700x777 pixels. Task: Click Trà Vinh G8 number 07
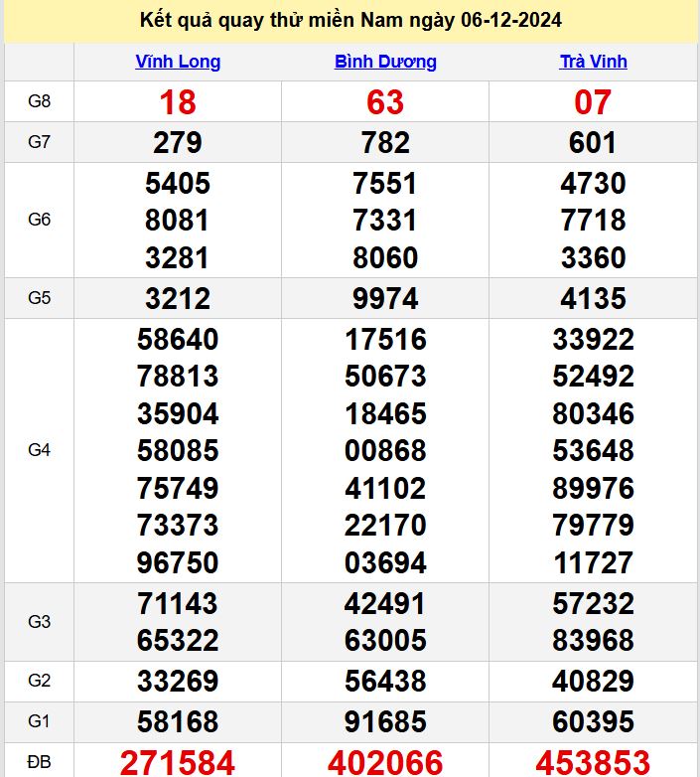[593, 102]
